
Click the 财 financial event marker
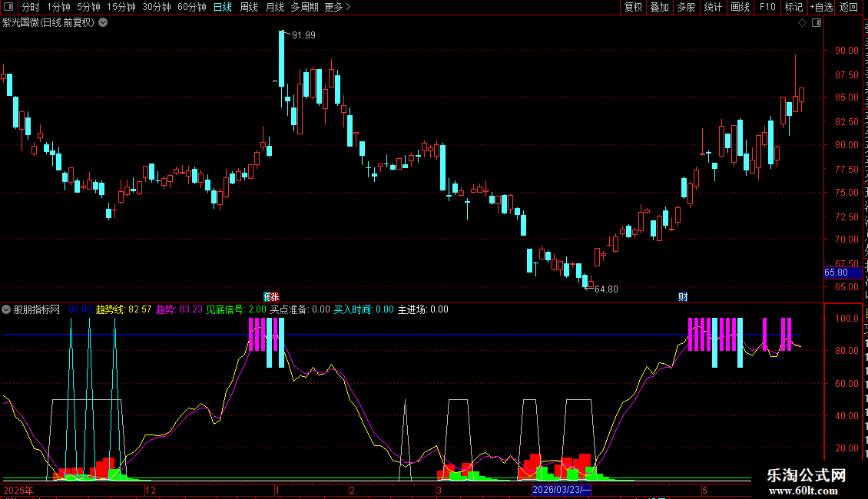(x=683, y=297)
